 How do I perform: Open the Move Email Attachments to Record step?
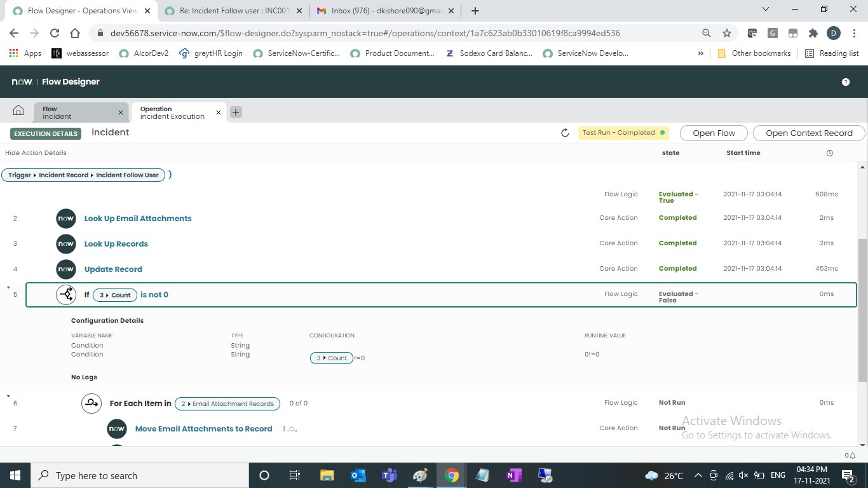pyautogui.click(x=204, y=429)
